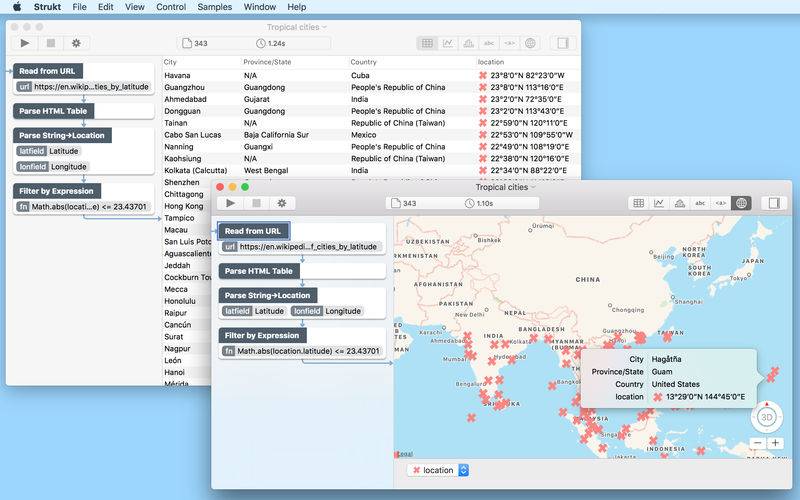Open the Samples menu

point(214,7)
